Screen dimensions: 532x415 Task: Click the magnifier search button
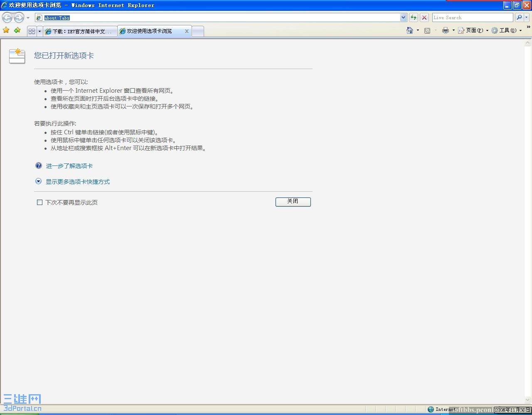[519, 17]
